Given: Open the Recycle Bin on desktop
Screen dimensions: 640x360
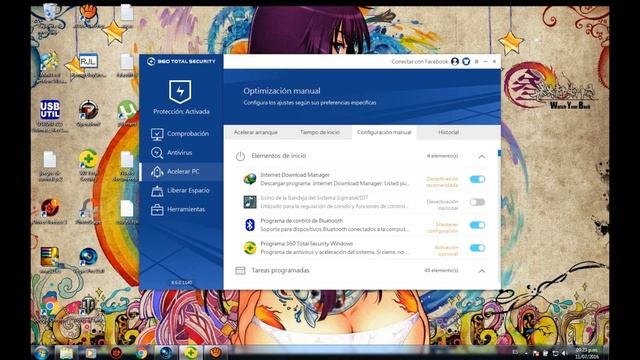Looking at the screenshot, I should point(50,11).
